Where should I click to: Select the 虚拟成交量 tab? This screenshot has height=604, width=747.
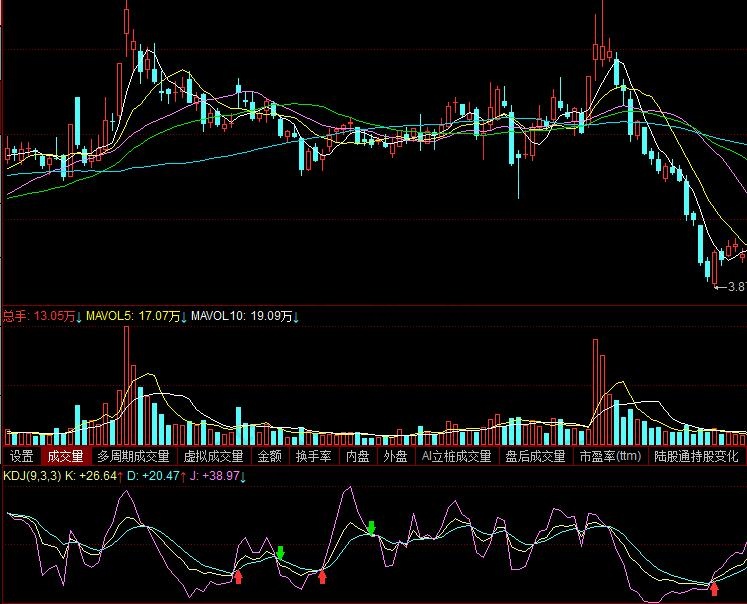(x=213, y=456)
